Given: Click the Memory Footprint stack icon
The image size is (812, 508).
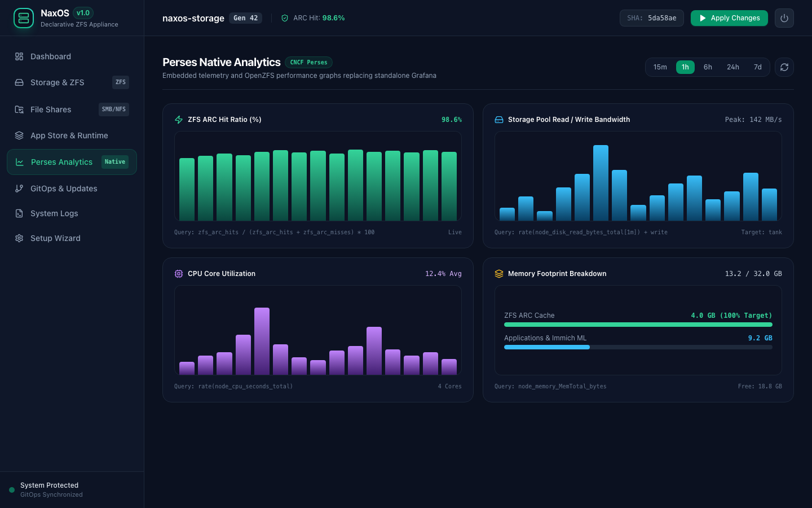Looking at the screenshot, I should tap(499, 274).
